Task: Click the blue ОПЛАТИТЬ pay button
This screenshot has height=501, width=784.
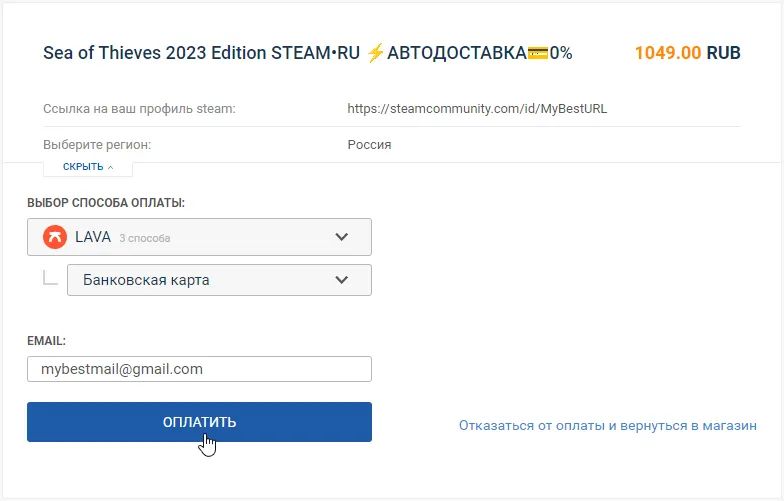Action: click(x=199, y=422)
